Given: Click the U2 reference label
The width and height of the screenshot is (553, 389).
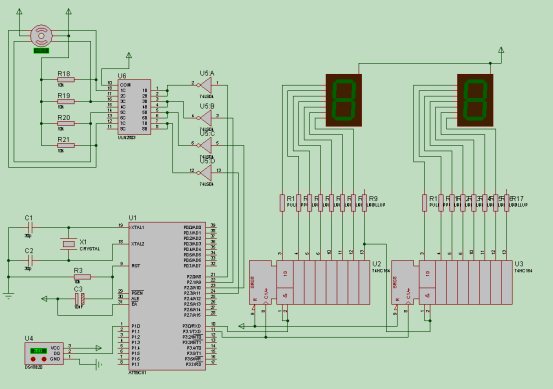Looking at the screenshot, I should click(x=377, y=264).
